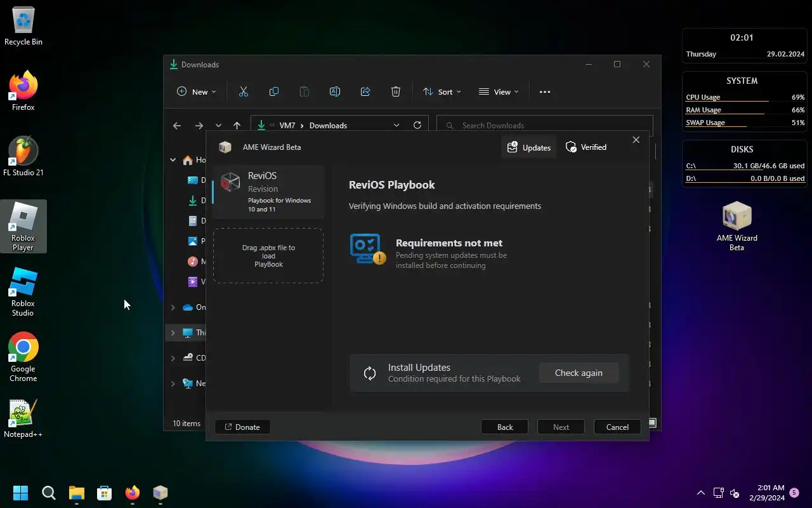Expand the CD drive tree node

[x=173, y=358]
